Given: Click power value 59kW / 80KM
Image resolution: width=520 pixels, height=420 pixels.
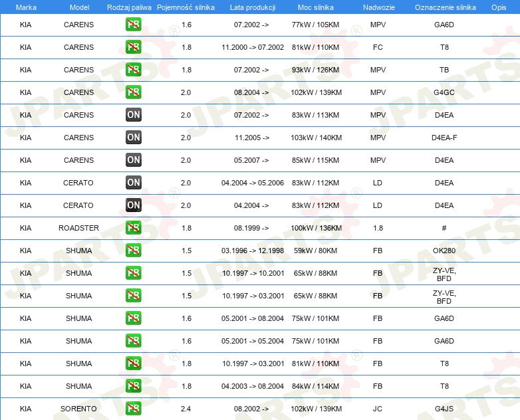Looking at the screenshot, I should click(x=315, y=251).
